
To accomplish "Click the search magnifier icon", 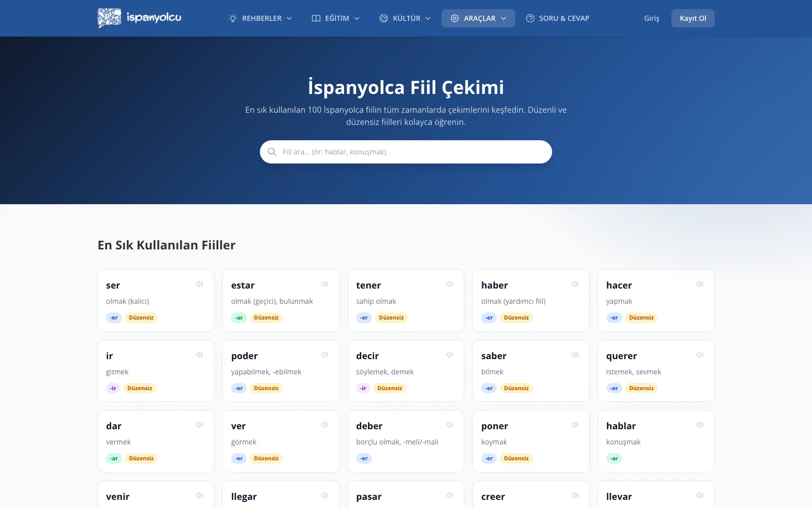I will coord(272,152).
